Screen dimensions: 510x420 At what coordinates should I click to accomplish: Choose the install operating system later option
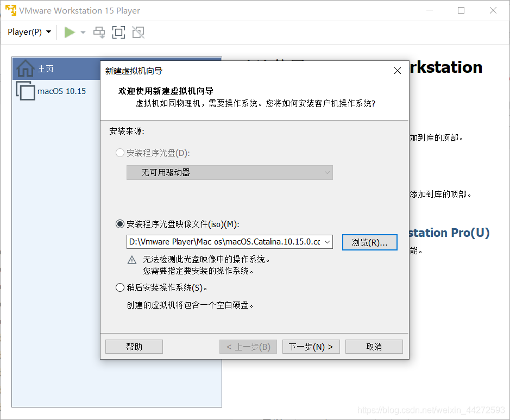click(120, 287)
